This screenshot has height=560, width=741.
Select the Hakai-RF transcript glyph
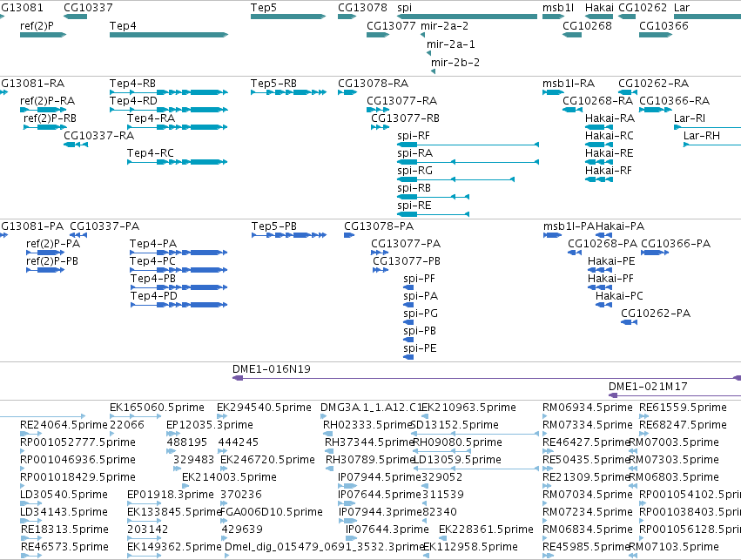599,179
